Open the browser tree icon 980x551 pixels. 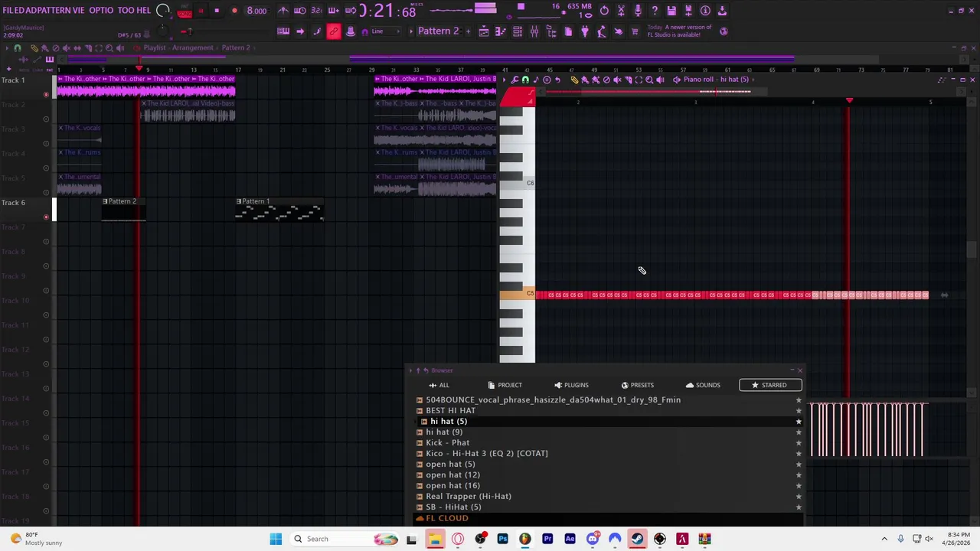(x=551, y=31)
